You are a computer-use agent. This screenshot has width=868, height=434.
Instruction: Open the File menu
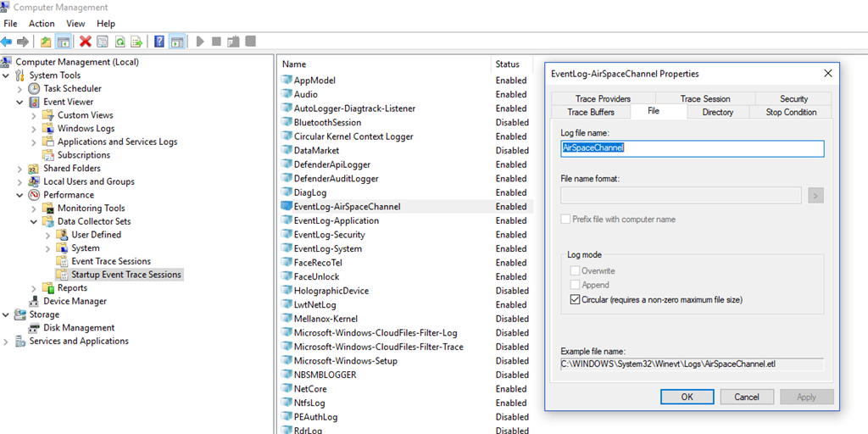click(11, 23)
